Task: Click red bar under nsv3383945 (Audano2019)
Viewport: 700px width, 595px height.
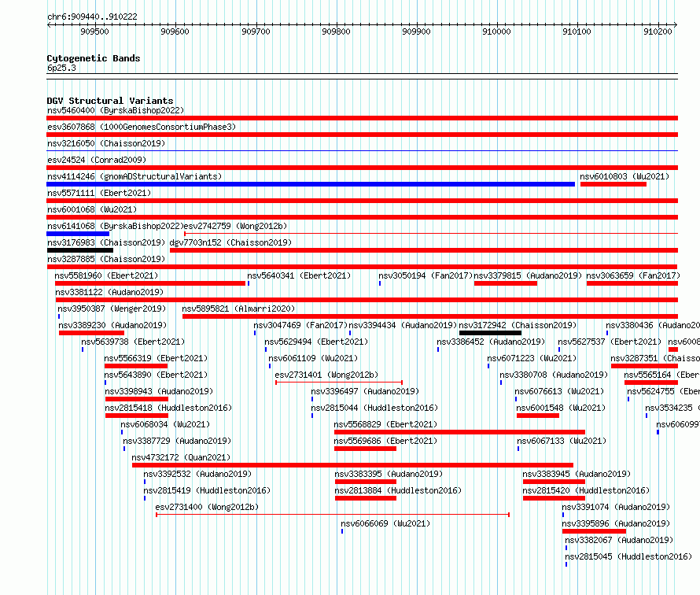Action: [554, 482]
